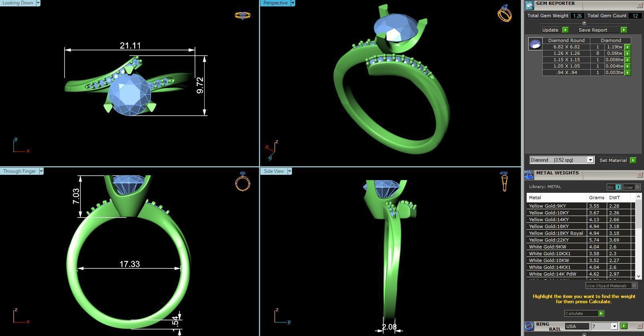
Task: Click green arrow on .94 X .94 row
Action: [628, 72]
